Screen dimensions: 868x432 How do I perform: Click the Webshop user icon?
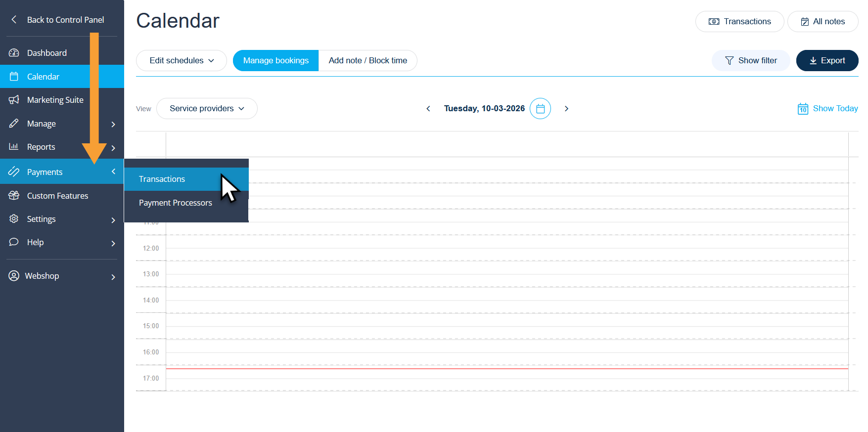pos(14,276)
